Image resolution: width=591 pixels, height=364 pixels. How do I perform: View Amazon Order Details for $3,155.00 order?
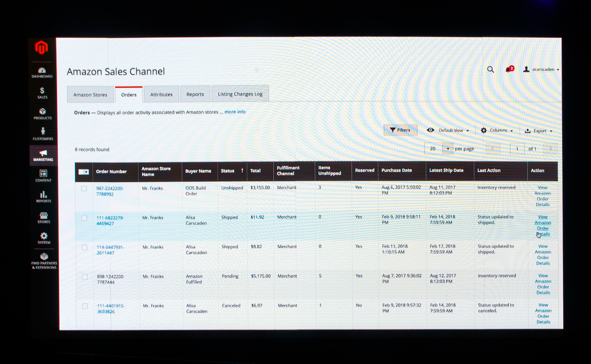[543, 196]
